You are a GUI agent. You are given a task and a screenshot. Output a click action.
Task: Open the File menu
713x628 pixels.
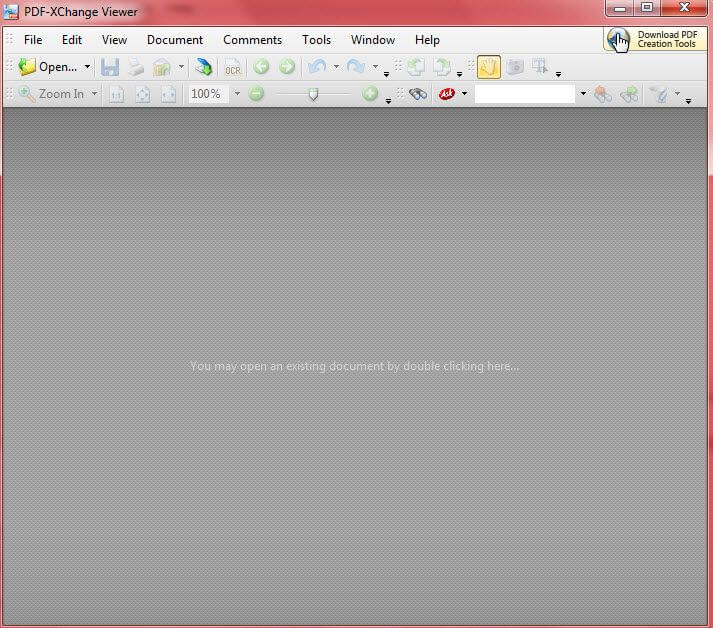coord(33,40)
